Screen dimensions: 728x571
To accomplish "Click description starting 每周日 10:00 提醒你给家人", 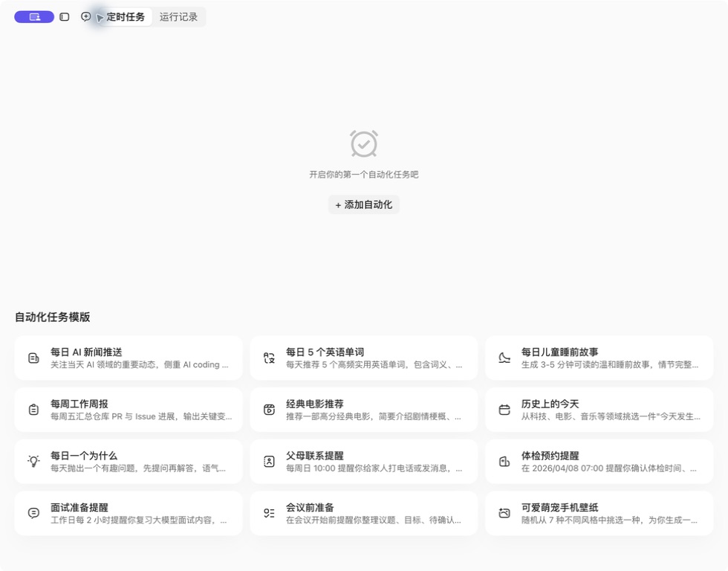I will click(374, 468).
